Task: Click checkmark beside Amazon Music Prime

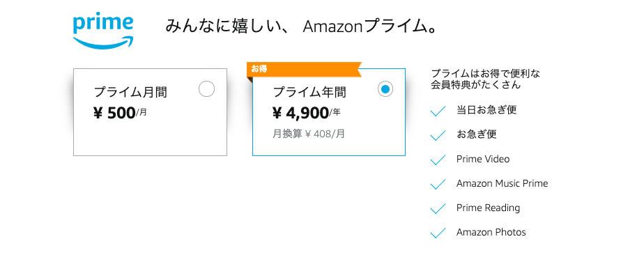Action: pos(438,184)
